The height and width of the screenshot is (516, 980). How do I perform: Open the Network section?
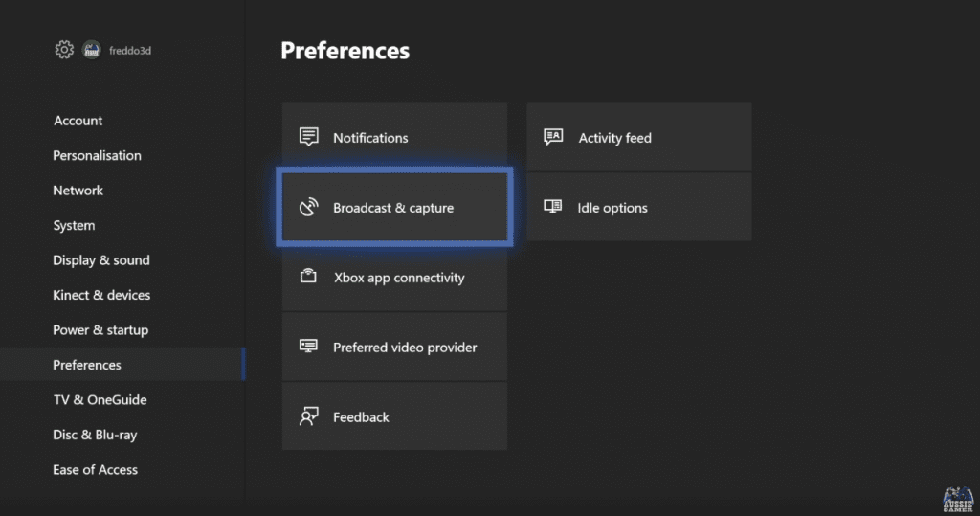(78, 191)
